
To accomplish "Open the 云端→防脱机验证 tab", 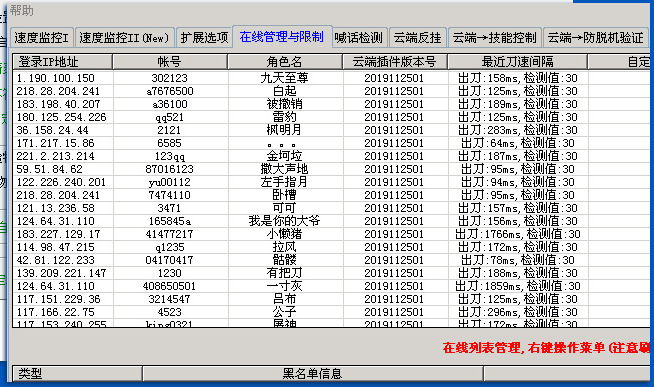I will 596,38.
